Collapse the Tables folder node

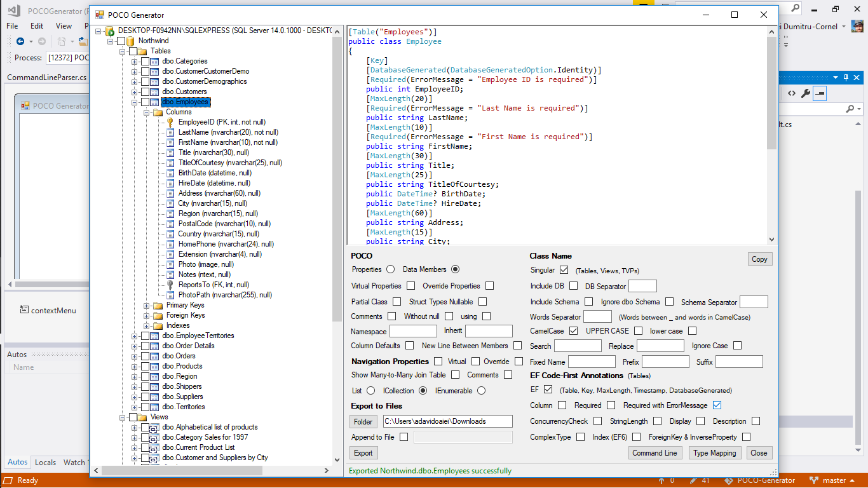[x=122, y=51]
